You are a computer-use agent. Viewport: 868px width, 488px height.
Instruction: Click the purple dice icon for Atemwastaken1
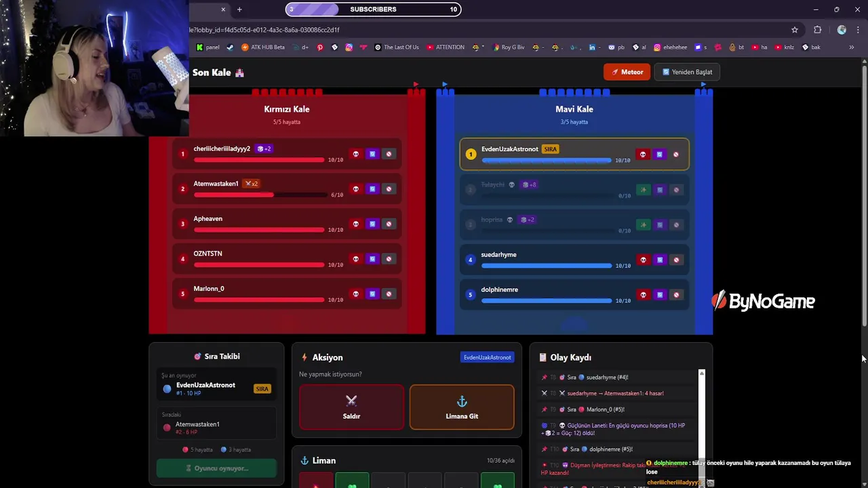372,189
